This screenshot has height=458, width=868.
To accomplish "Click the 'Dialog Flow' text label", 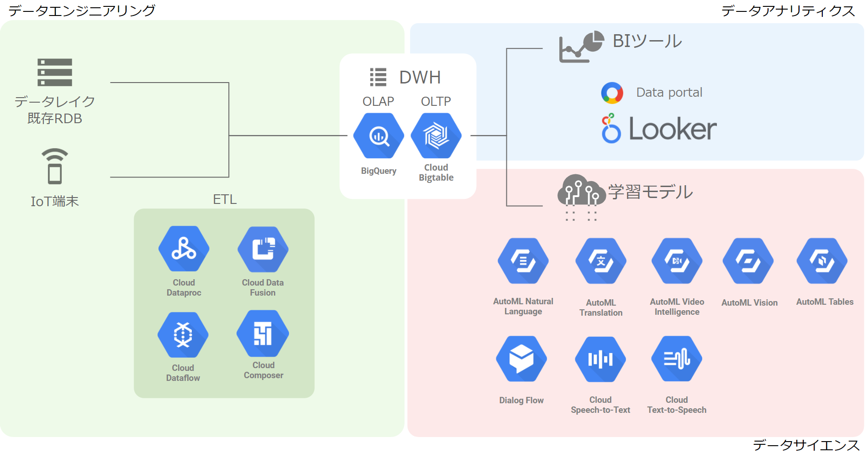I will [521, 400].
